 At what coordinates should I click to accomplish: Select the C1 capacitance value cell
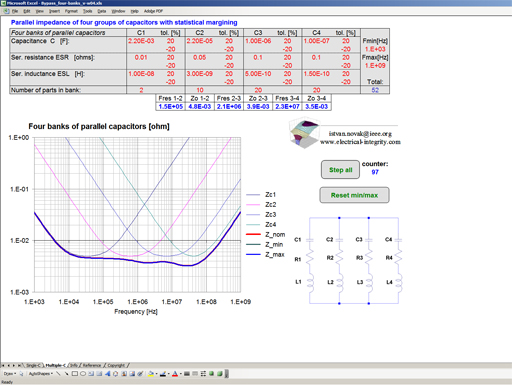point(141,41)
